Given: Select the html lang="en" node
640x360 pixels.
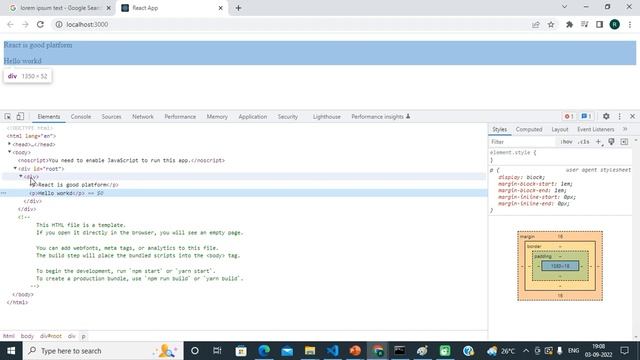Looking at the screenshot, I should [x=31, y=136].
